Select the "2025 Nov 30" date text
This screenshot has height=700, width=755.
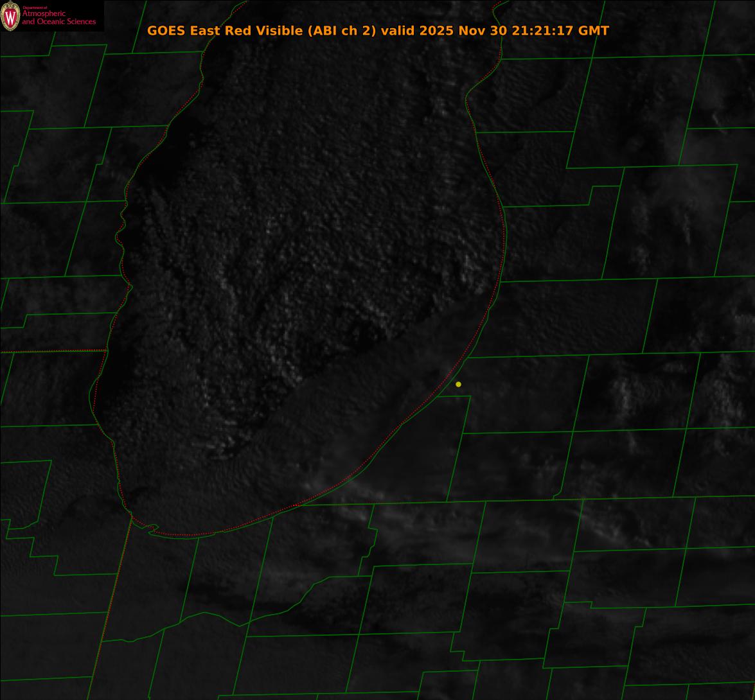click(x=463, y=31)
